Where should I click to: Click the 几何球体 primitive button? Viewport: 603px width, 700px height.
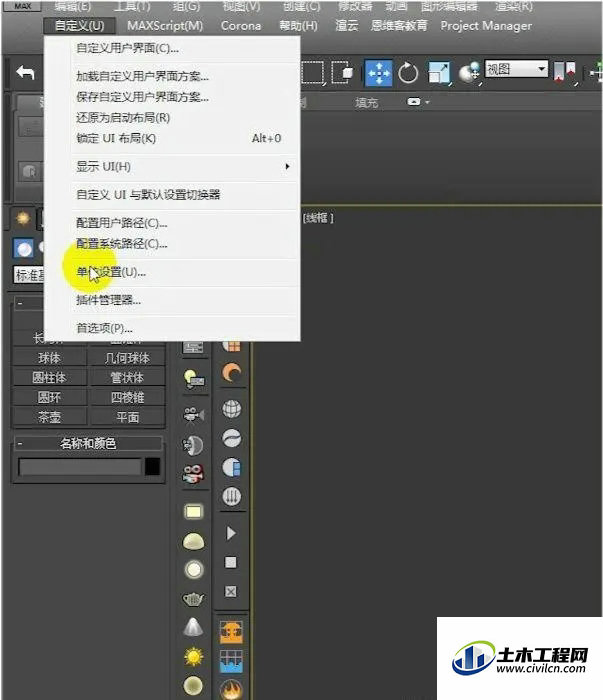(127, 358)
